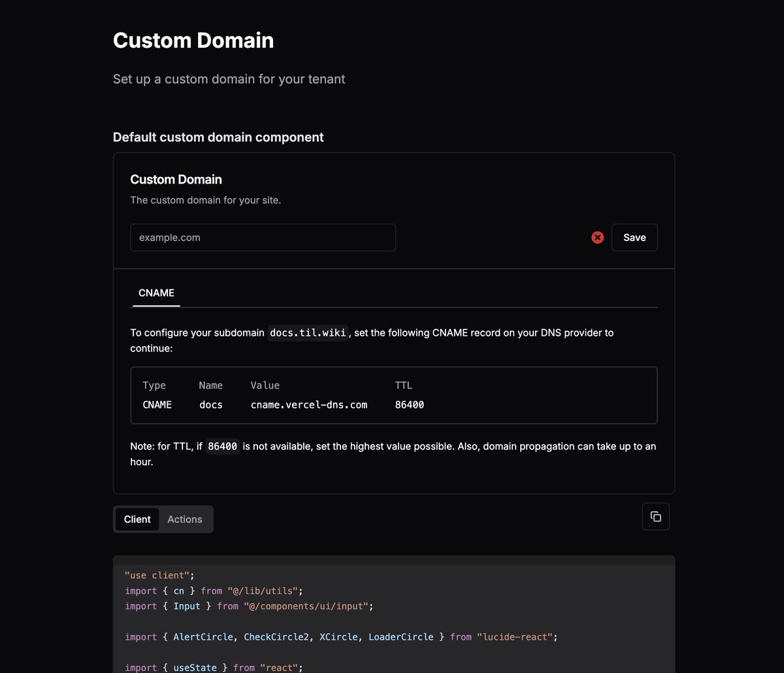Click the lucide-react import line in the code

click(340, 637)
